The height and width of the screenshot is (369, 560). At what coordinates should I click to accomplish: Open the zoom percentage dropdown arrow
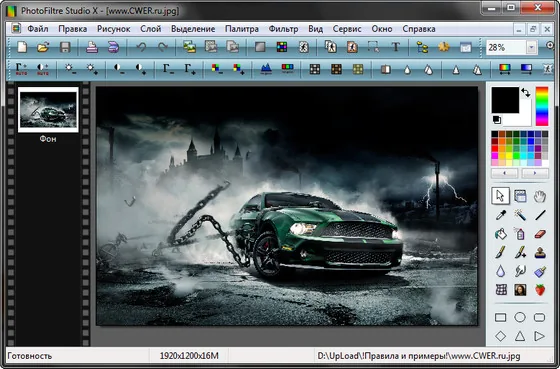[531, 48]
